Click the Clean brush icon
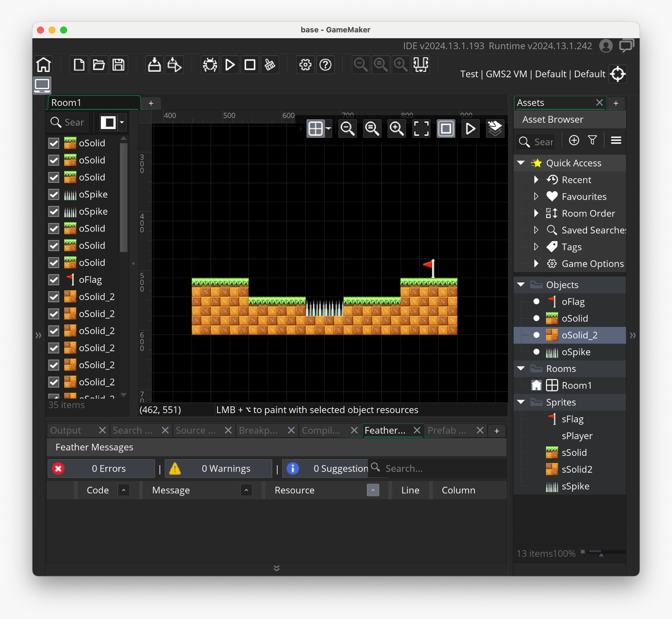Image resolution: width=672 pixels, height=619 pixels. tap(270, 65)
